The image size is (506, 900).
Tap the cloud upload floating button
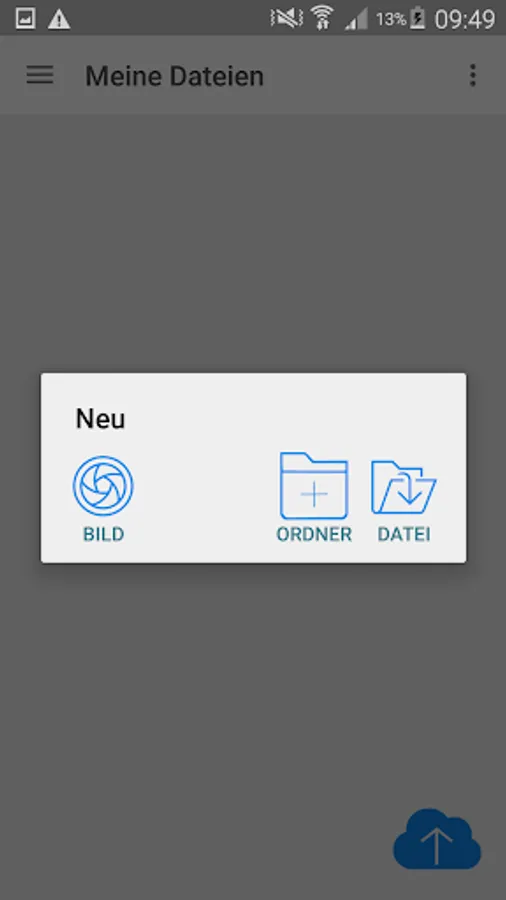(x=437, y=839)
